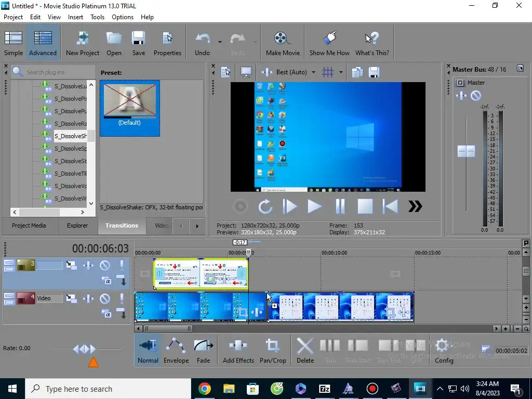Open Show Me How tutorials
The height and width of the screenshot is (399, 532).
point(329,43)
